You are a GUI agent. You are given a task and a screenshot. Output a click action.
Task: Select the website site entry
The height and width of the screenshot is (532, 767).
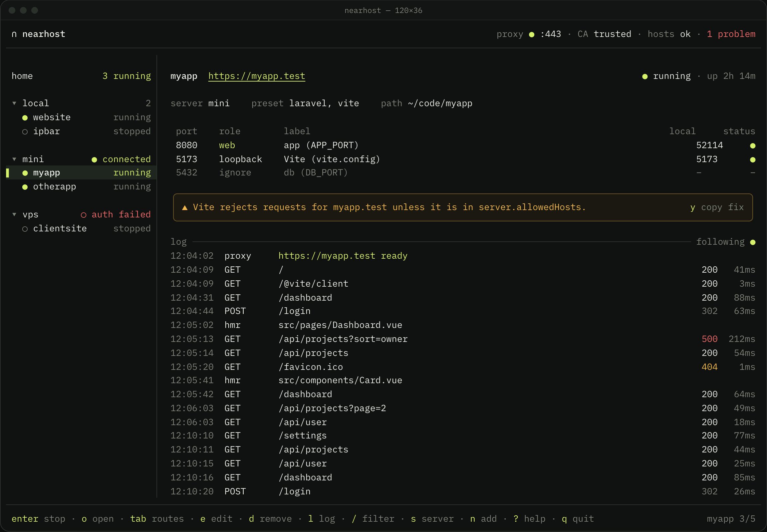81,117
